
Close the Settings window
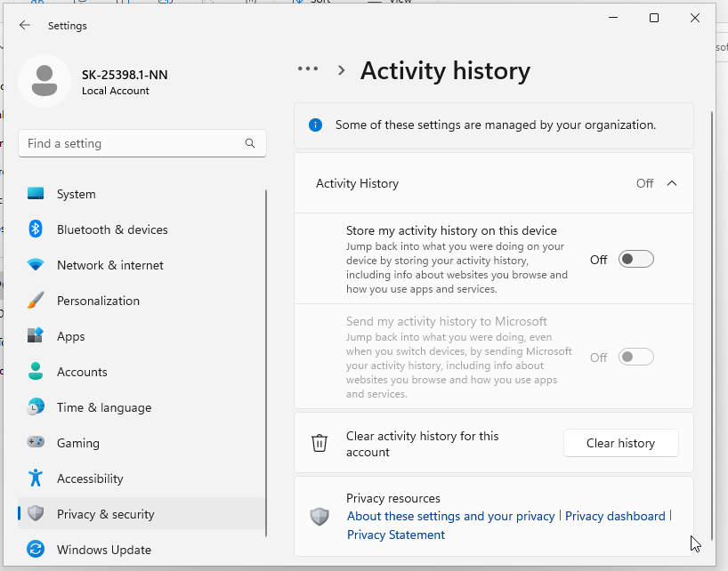pyautogui.click(x=694, y=18)
